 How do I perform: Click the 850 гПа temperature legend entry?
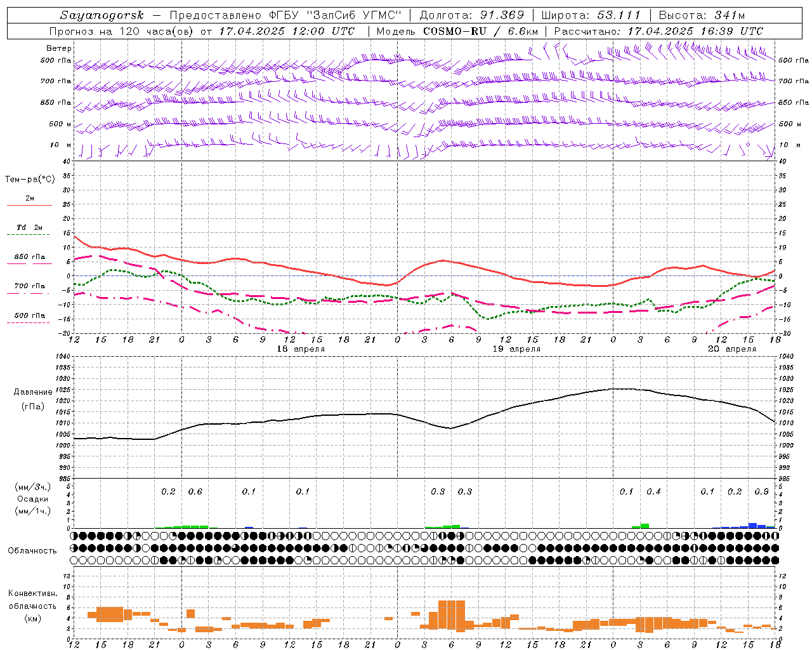tap(29, 257)
